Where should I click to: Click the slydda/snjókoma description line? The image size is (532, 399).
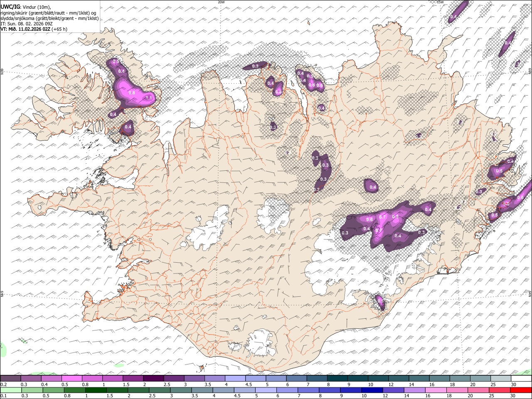pos(49,18)
